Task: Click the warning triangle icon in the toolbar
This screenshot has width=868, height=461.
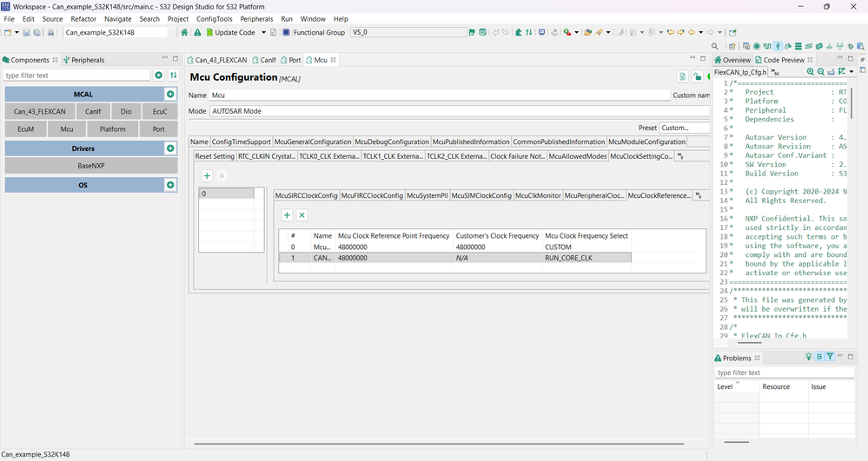Action: (197, 33)
